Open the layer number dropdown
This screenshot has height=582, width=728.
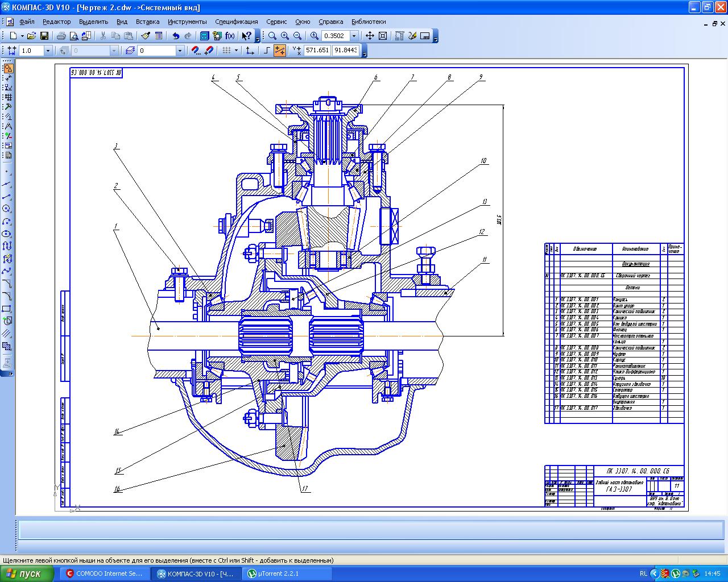tap(180, 51)
